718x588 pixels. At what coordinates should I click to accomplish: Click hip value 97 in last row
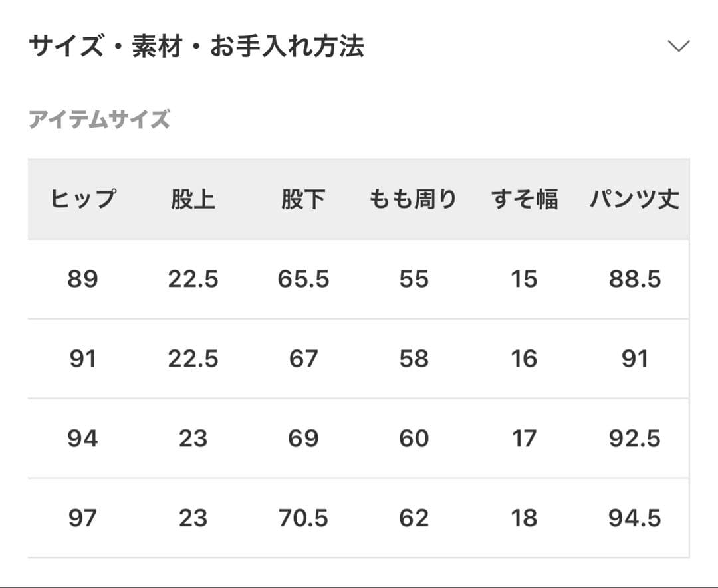click(x=82, y=518)
